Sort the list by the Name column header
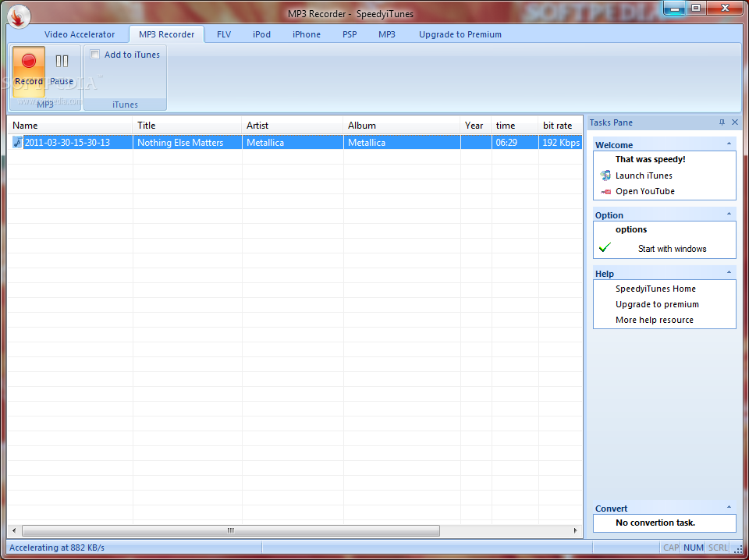 [70, 126]
